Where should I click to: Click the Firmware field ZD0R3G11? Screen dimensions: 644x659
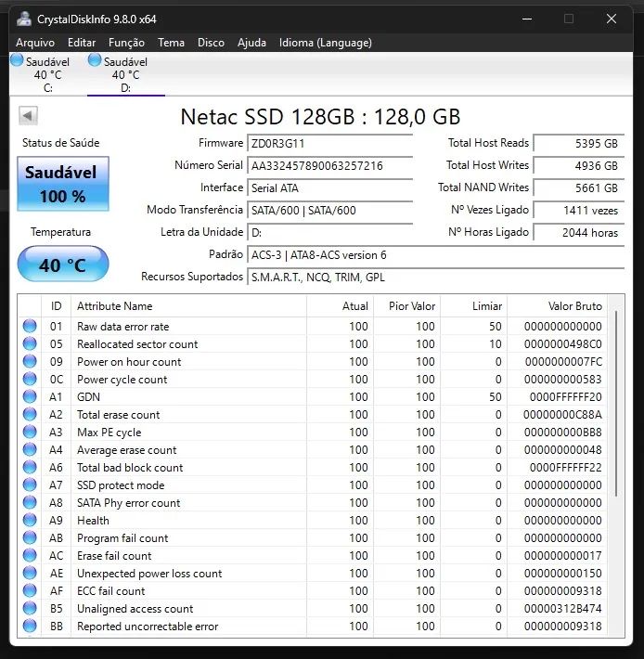330,143
